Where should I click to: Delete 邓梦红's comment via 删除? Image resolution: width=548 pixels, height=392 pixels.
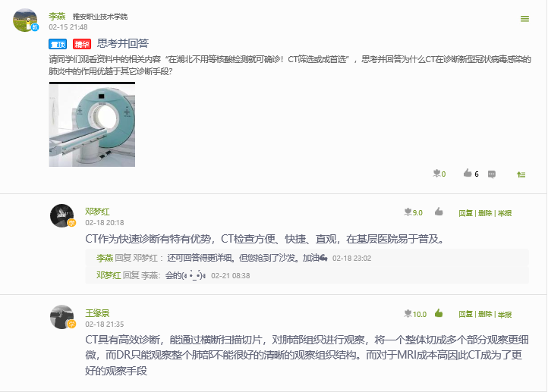[x=485, y=213]
